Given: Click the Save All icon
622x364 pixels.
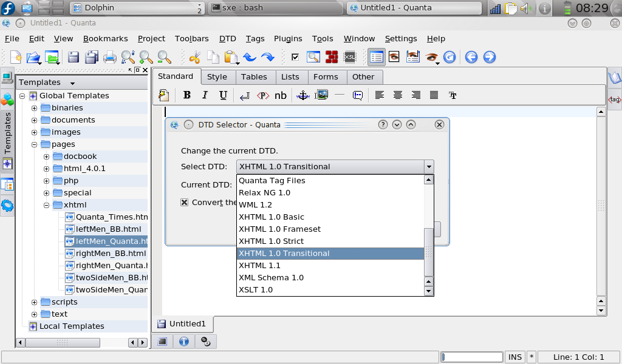Looking at the screenshot, I should point(92,57).
